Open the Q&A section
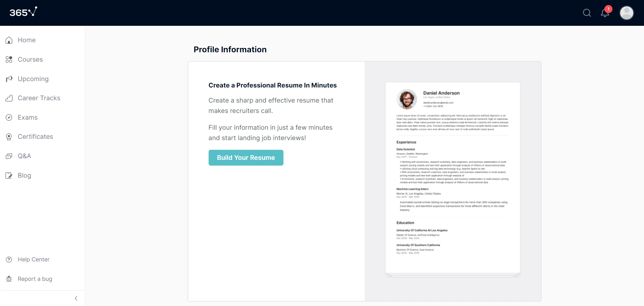 [24, 156]
